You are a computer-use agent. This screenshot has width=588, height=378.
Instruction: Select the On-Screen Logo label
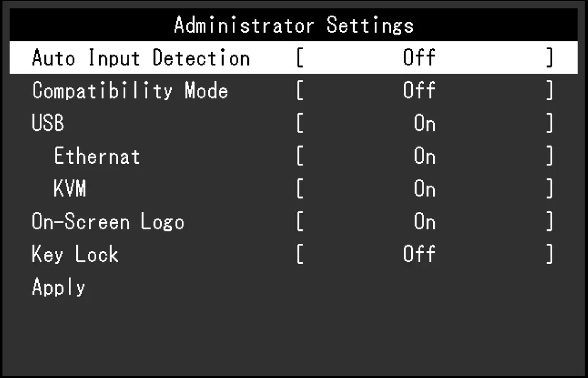coord(108,222)
